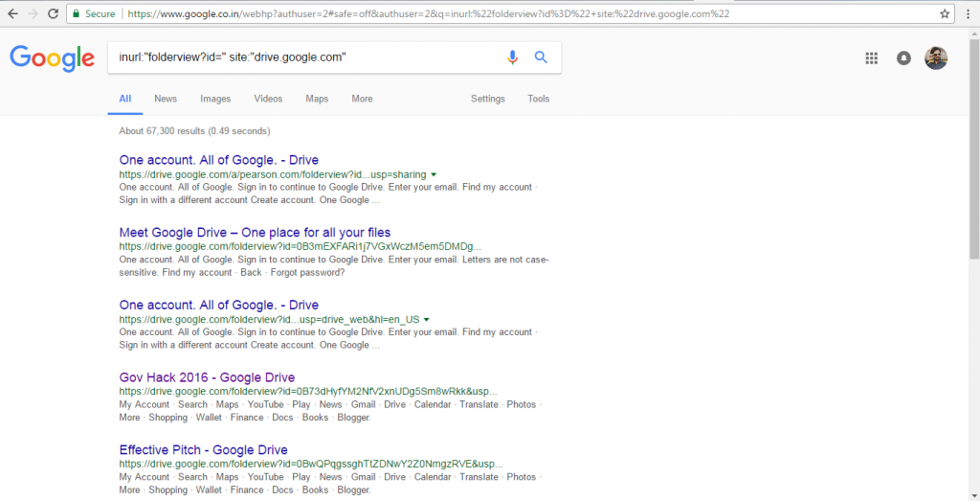Select the All results tab
Viewport: 980px width, 501px height.
tap(125, 99)
